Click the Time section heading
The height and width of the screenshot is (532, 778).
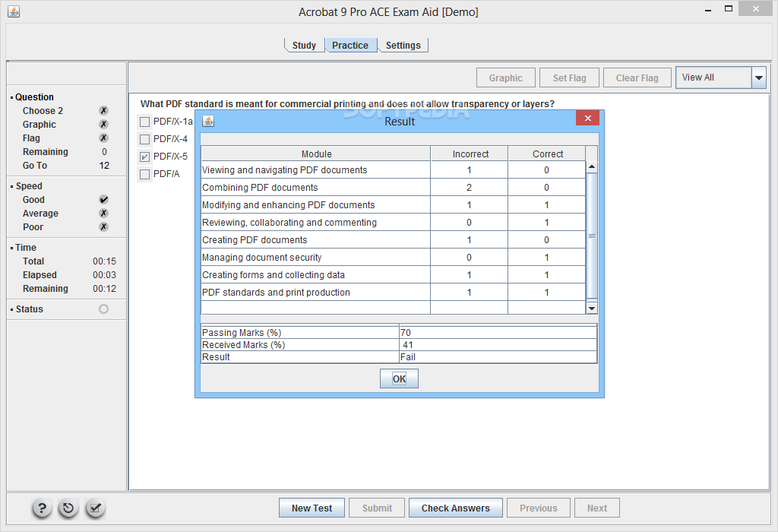point(26,247)
